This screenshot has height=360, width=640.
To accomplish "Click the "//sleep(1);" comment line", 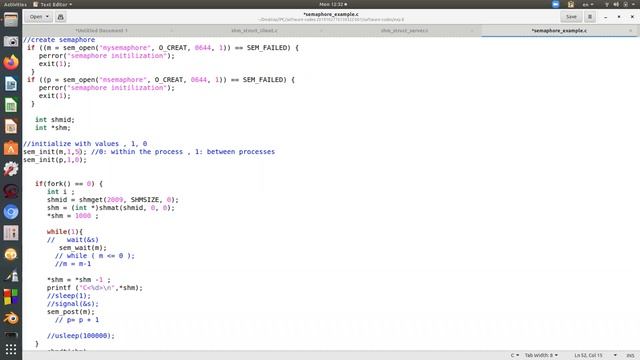I will [x=69, y=296].
